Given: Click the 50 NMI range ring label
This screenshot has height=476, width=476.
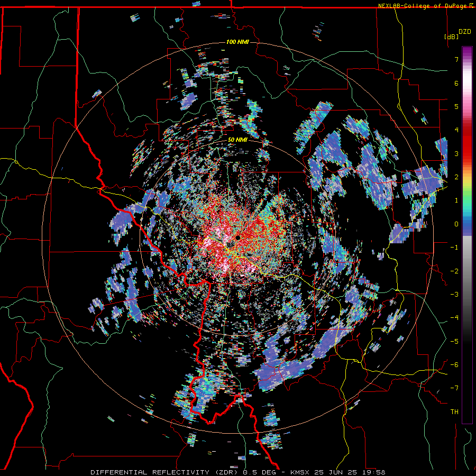Looking at the screenshot, I should tap(237, 140).
